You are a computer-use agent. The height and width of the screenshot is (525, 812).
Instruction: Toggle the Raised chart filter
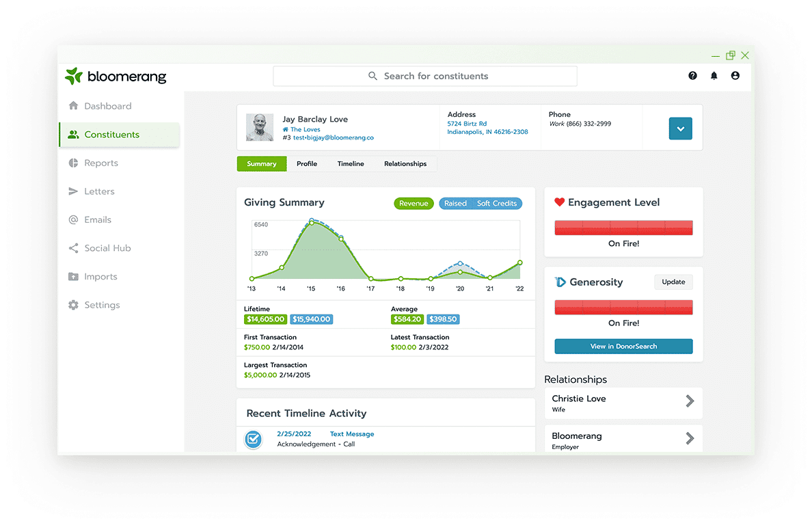point(455,204)
